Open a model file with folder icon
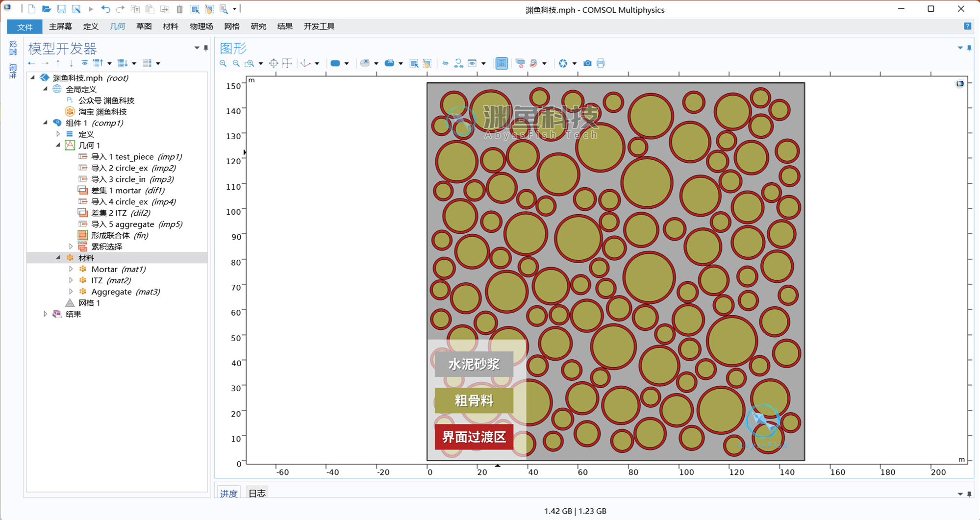This screenshot has height=520, width=980. point(47,9)
